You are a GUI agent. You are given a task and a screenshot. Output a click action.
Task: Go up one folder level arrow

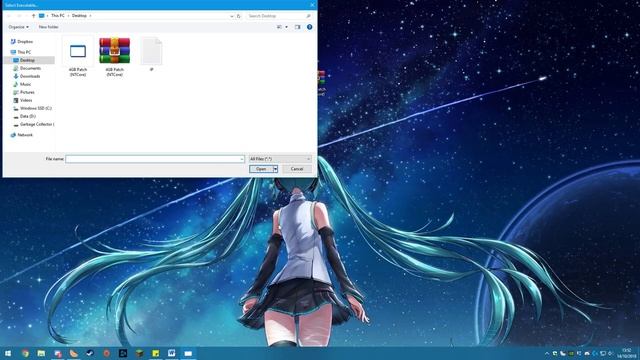(33, 16)
